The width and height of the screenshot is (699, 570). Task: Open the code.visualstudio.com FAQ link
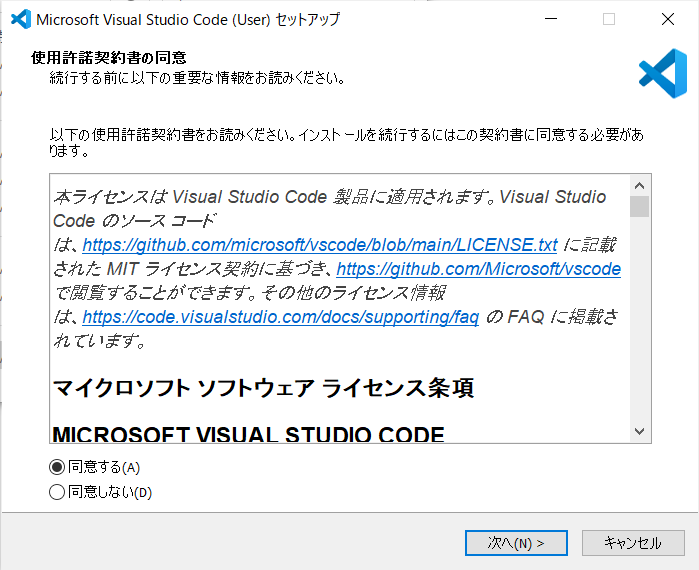coord(281,317)
